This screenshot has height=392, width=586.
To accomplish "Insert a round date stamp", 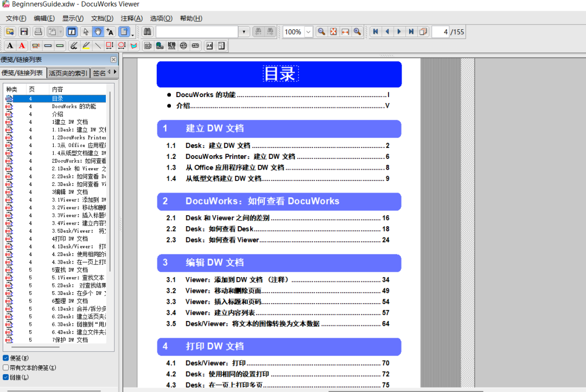I will pos(183,46).
